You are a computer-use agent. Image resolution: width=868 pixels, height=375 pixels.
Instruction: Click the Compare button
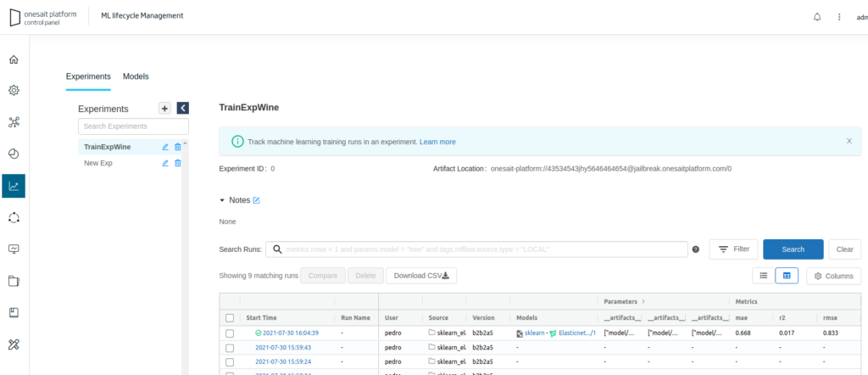[x=323, y=275]
